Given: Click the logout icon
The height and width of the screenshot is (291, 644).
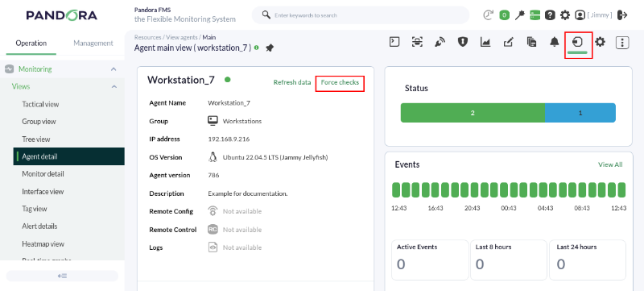Looking at the screenshot, I should pyautogui.click(x=622, y=15).
